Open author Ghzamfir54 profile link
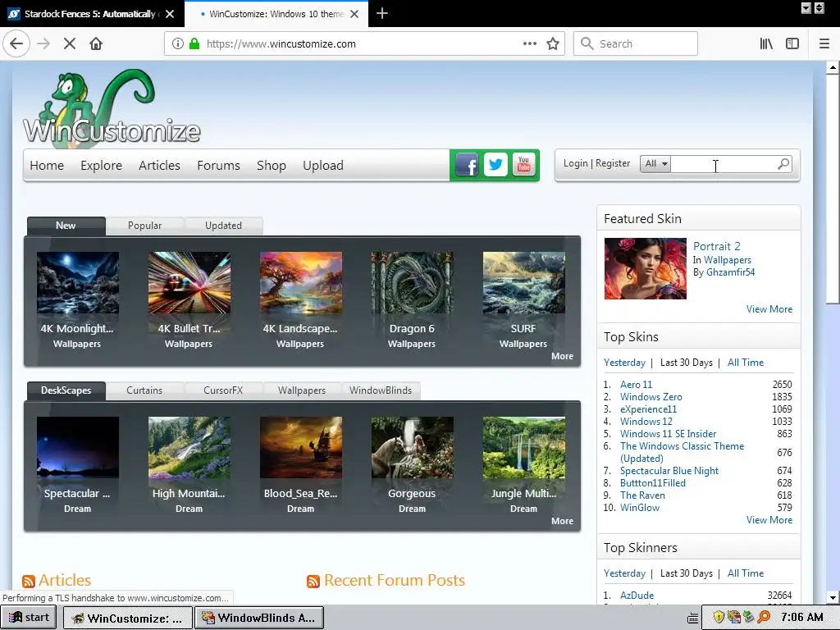This screenshot has height=630, width=840. click(x=730, y=272)
